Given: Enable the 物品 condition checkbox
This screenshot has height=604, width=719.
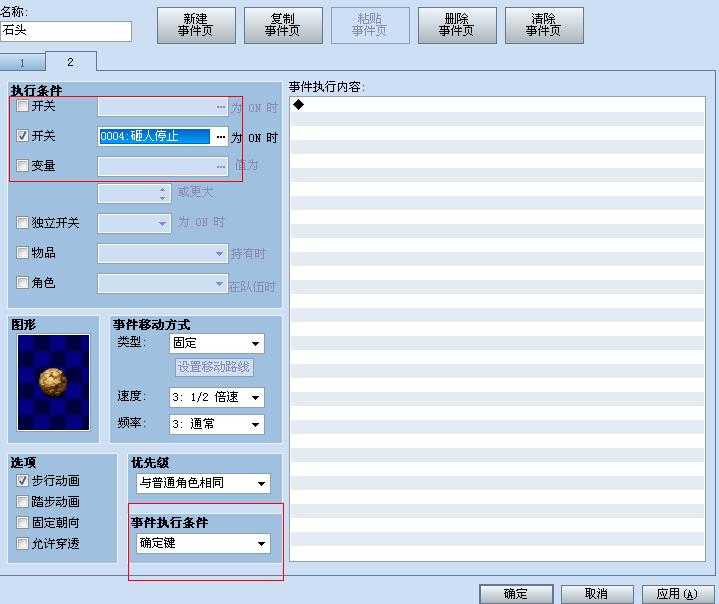Looking at the screenshot, I should coord(22,252).
